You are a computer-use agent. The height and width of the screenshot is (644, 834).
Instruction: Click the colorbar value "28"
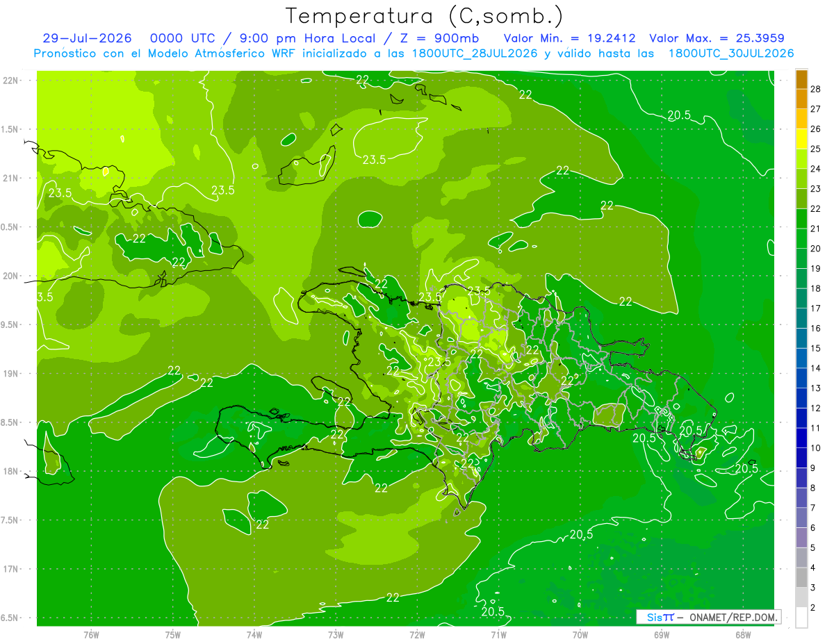point(817,89)
